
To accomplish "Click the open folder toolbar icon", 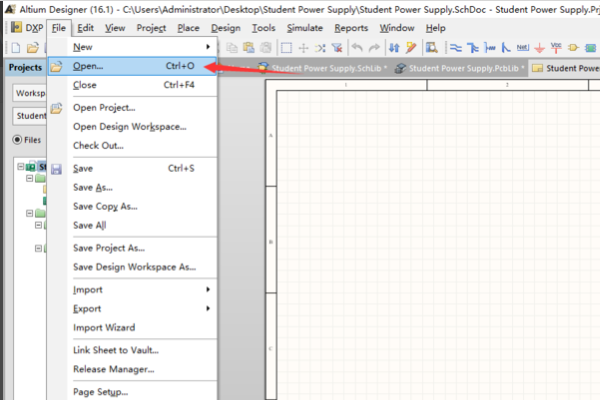I will coord(32,47).
